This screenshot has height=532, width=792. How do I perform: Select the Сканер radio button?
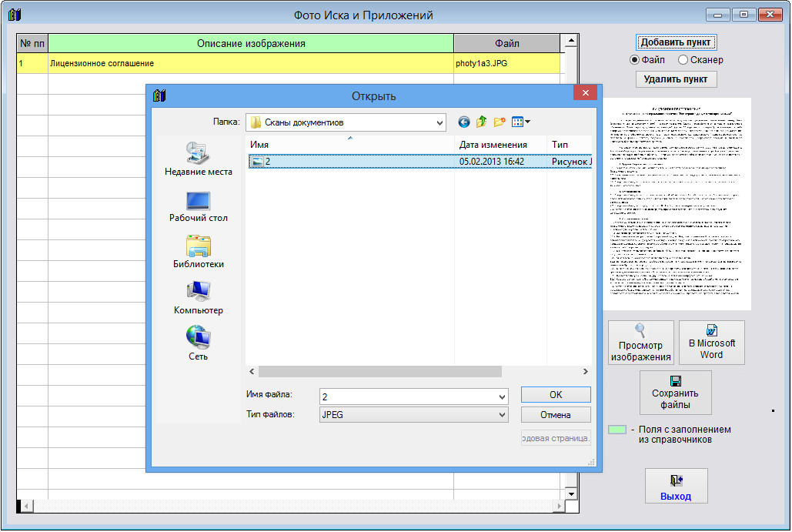click(x=683, y=60)
